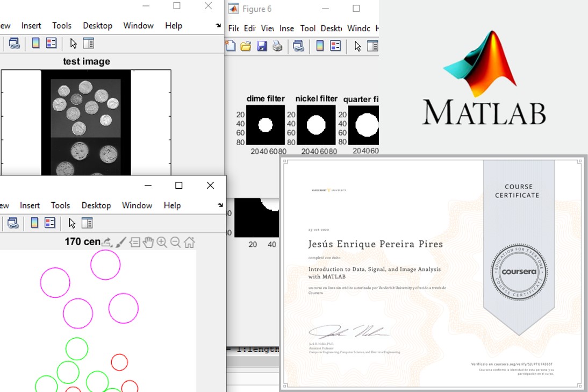
Task: Insert colorbar in Figure 6 toolbar
Action: (x=320, y=46)
